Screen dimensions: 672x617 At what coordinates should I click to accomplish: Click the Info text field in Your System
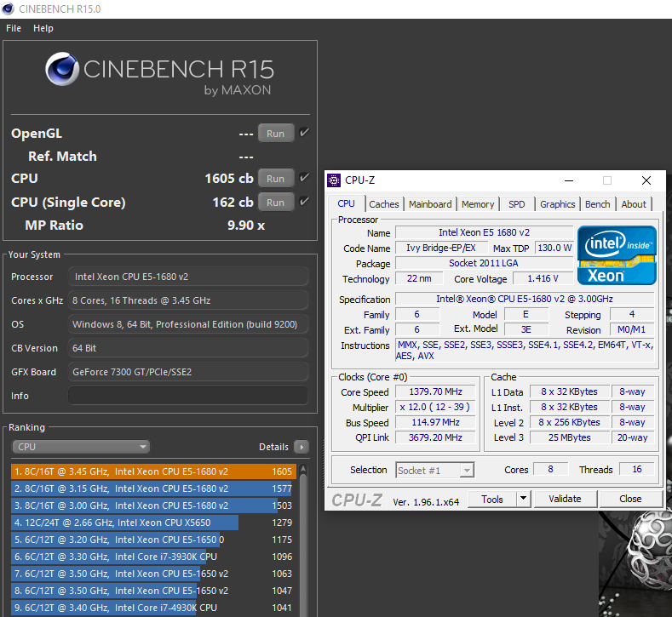(x=188, y=396)
